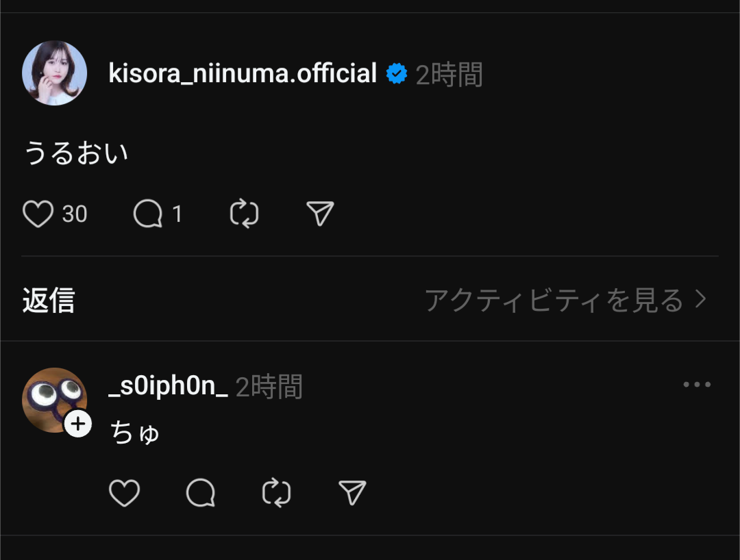The image size is (740, 560).
Task: Share the うるおい post via paper plane
Action: click(x=320, y=214)
